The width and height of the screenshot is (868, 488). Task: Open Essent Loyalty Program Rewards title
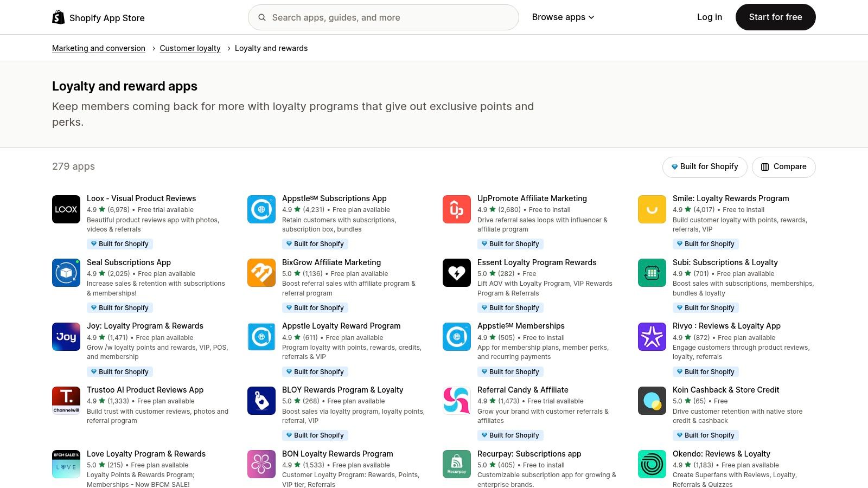[537, 262]
